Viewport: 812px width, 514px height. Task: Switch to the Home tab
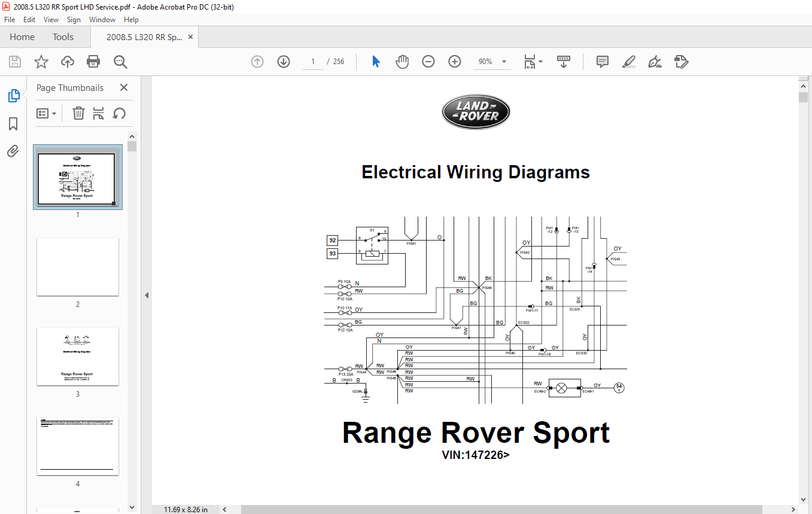coord(22,37)
